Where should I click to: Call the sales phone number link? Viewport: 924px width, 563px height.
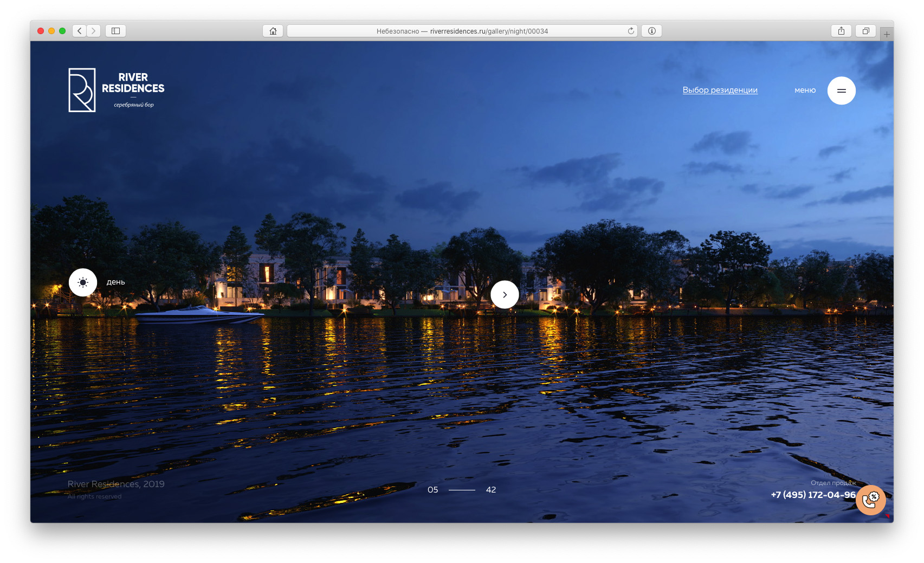click(x=813, y=495)
